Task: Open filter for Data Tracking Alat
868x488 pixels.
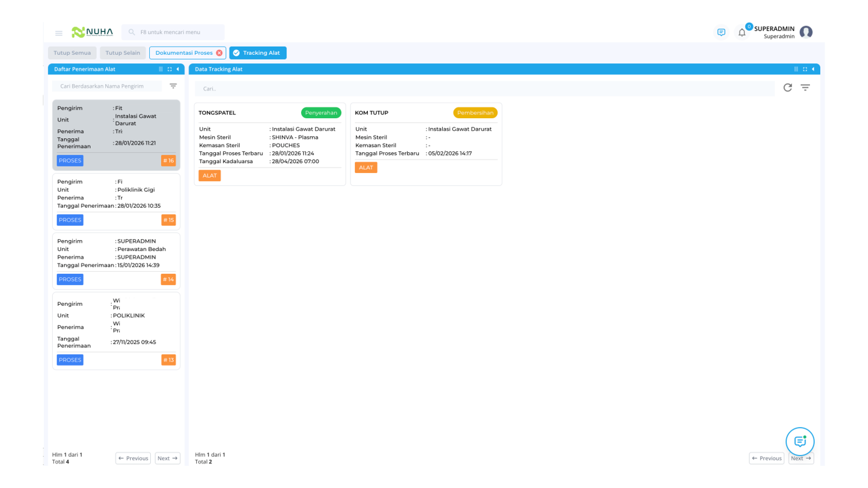Action: point(805,87)
